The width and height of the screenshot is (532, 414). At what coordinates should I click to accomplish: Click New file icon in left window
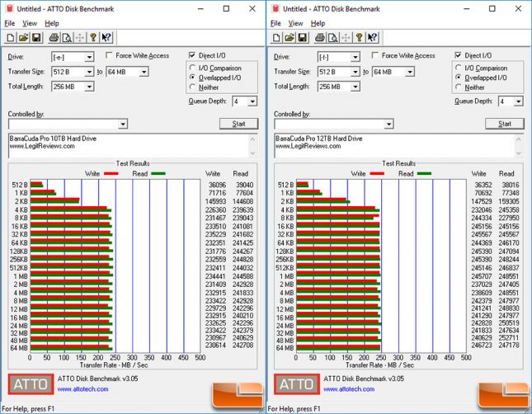(x=11, y=37)
